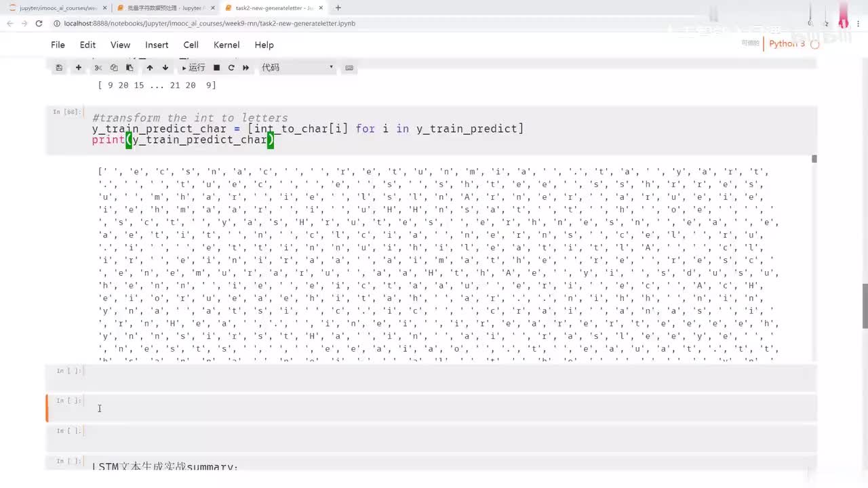Viewport: 868px width, 488px height.
Task: Insert a new cell with the plus icon
Action: pos(79,68)
